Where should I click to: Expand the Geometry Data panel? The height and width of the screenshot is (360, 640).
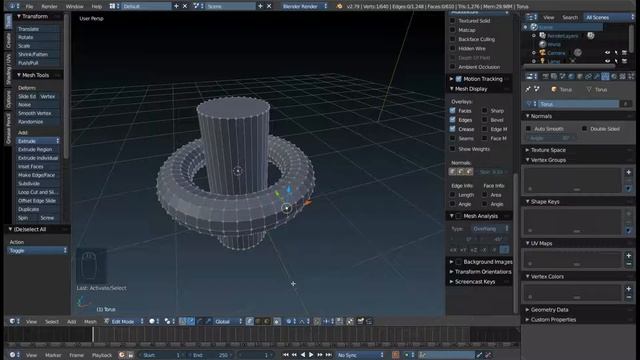tap(527, 309)
